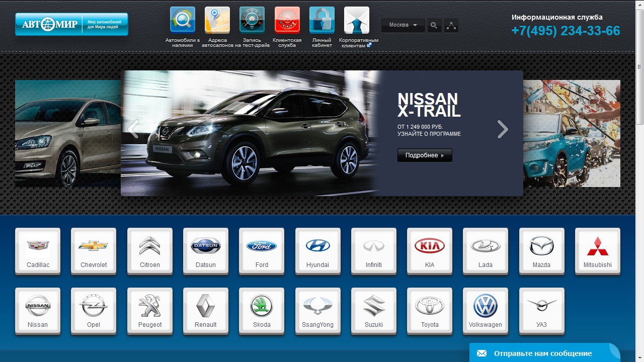Pick the SsangYong brand tile

click(318, 311)
